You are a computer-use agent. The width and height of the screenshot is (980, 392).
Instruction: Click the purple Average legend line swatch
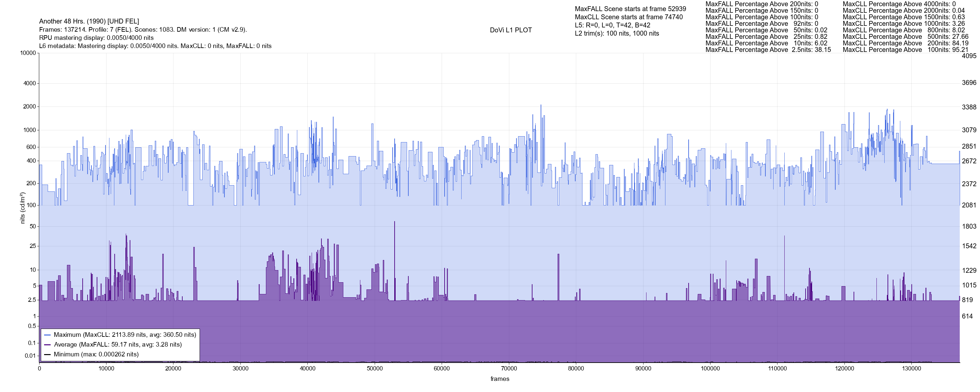pyautogui.click(x=47, y=345)
